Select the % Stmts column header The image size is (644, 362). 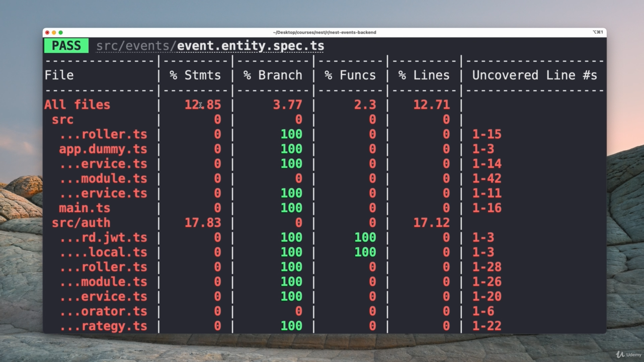click(195, 75)
